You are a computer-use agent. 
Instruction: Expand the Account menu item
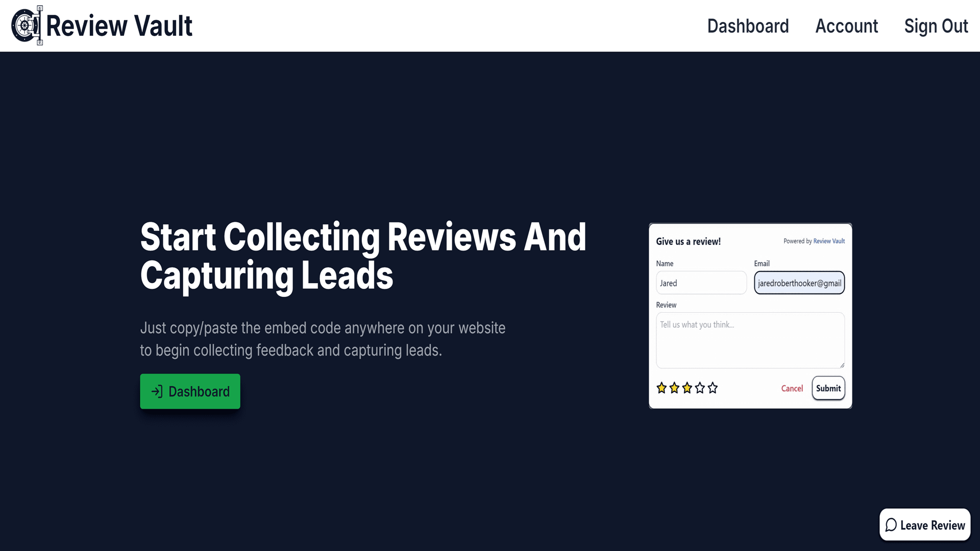tap(847, 26)
